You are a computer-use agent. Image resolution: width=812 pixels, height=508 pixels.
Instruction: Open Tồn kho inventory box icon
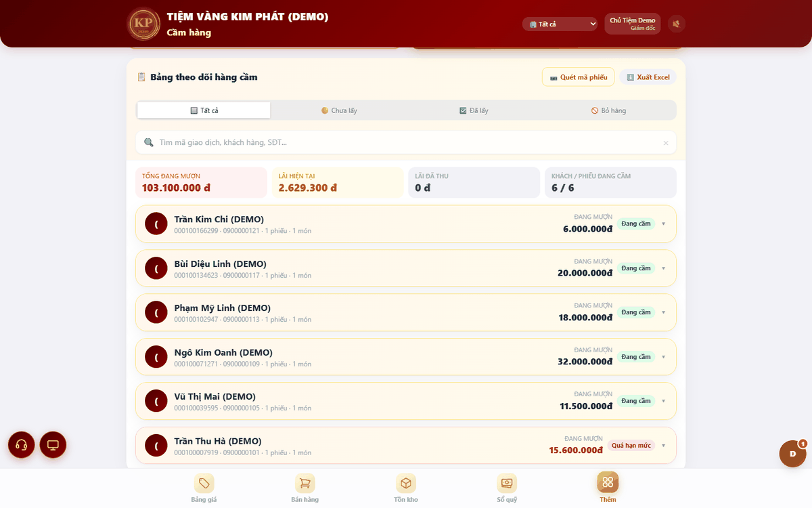pos(406,483)
